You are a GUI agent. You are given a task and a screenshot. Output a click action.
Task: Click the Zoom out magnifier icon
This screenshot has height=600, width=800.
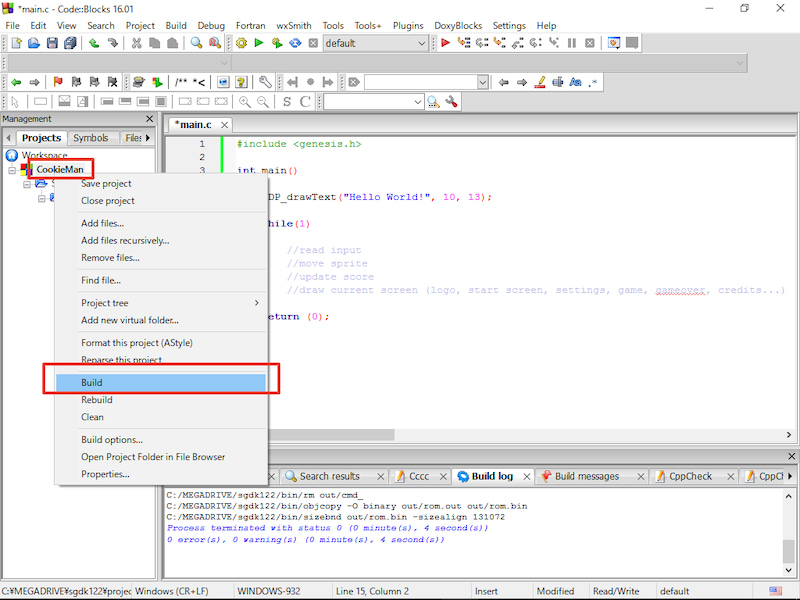pos(263,102)
